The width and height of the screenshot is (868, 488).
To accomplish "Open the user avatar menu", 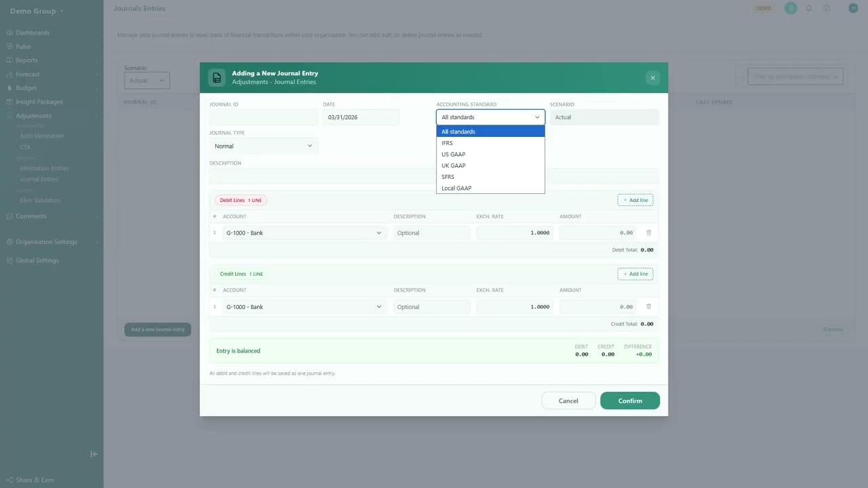I will [853, 8].
